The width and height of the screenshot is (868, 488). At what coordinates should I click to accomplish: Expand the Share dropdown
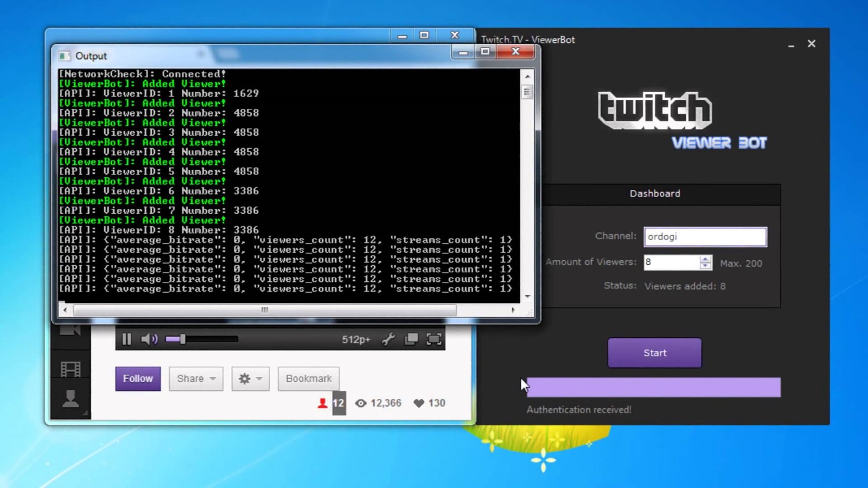click(x=196, y=378)
